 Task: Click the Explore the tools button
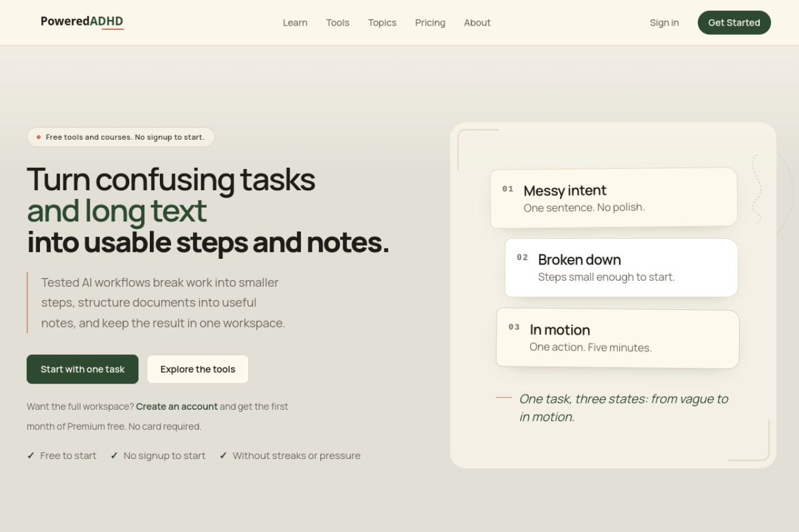(198, 369)
